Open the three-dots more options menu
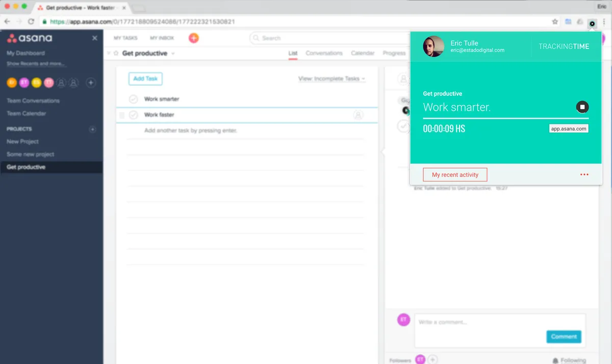612x364 pixels. (x=584, y=175)
